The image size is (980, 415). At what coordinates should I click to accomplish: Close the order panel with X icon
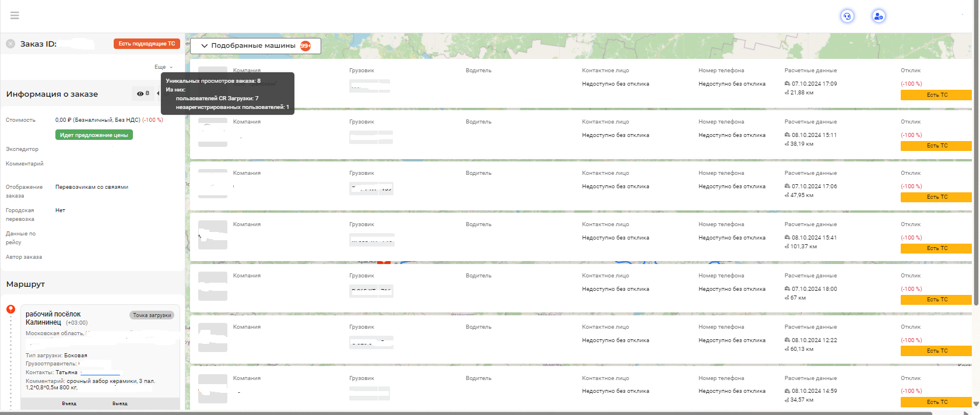pyautogui.click(x=10, y=44)
